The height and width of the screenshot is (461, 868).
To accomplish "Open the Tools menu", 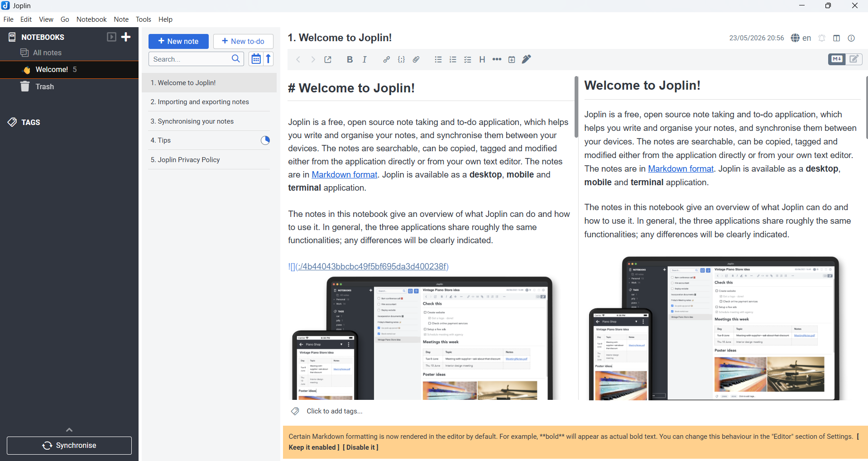I will point(144,19).
